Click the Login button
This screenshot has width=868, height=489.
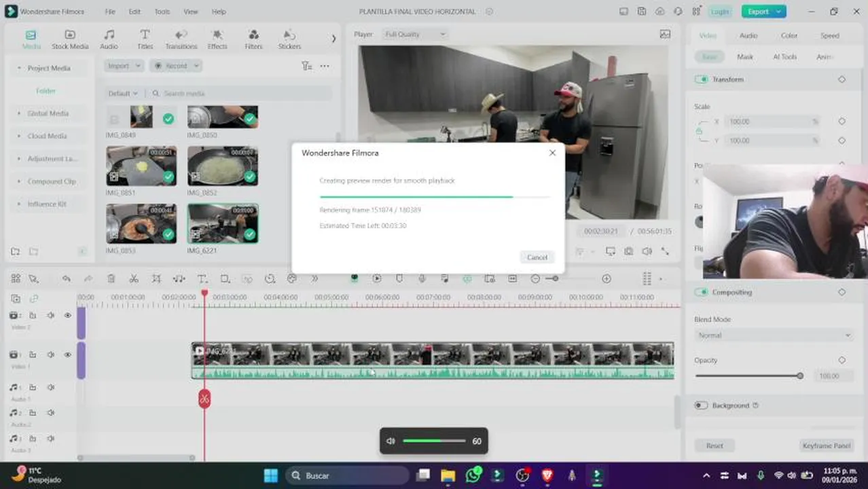coord(719,12)
